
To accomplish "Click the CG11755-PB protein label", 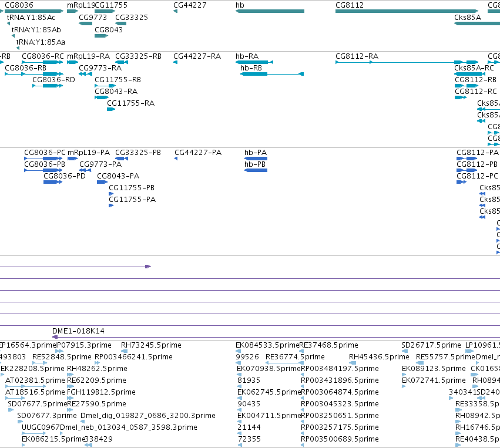I will point(132,188).
